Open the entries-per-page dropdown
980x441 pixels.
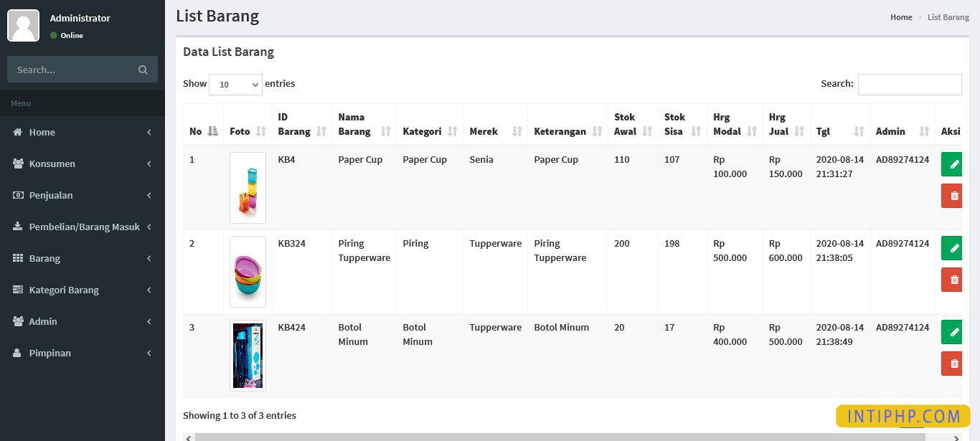point(235,85)
